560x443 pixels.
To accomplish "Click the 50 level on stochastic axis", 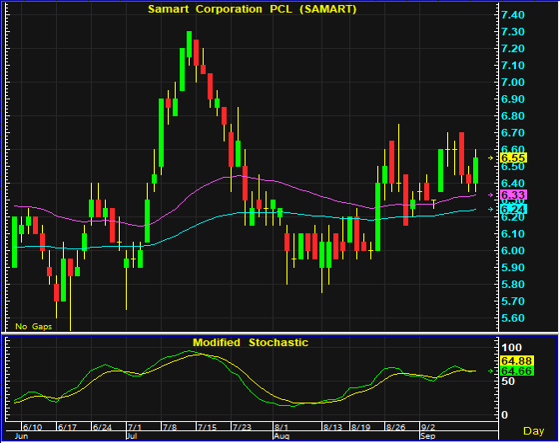I will tap(508, 381).
